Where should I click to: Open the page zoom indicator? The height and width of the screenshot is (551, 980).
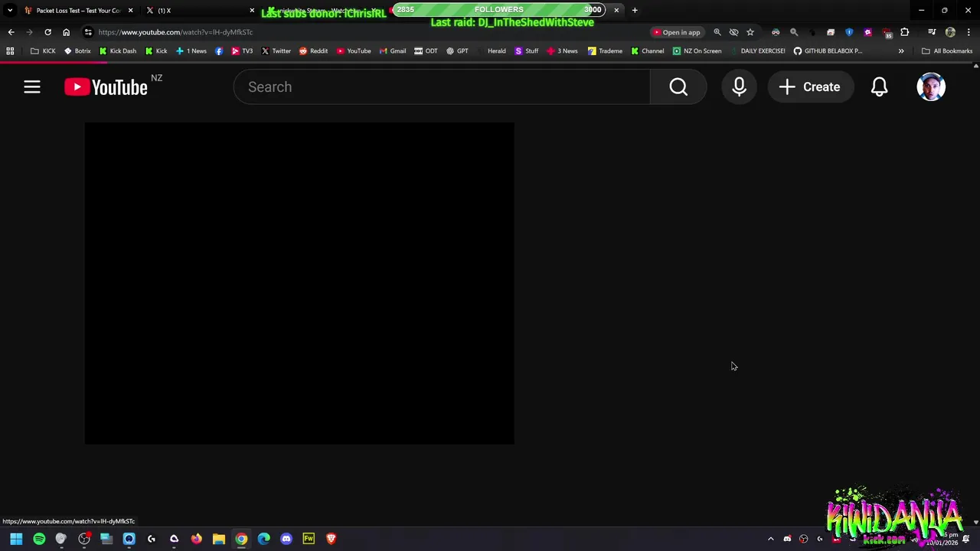[x=717, y=32]
